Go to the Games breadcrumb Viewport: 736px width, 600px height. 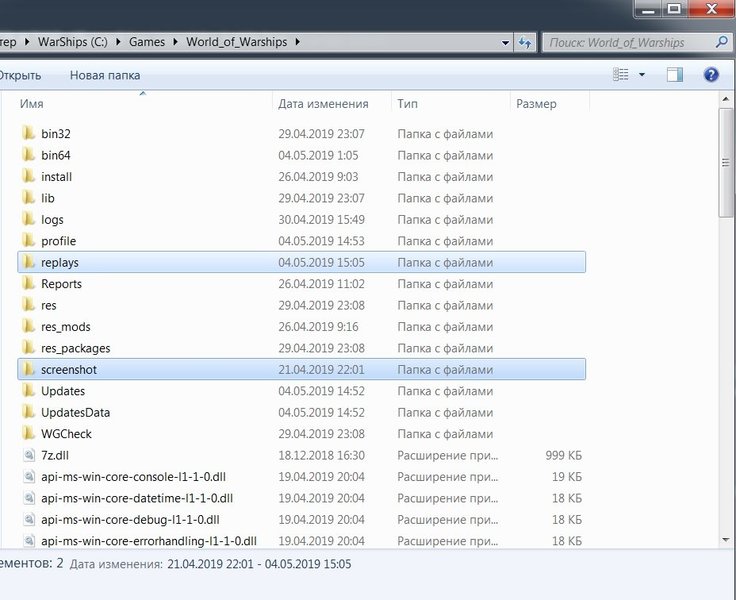(x=147, y=42)
